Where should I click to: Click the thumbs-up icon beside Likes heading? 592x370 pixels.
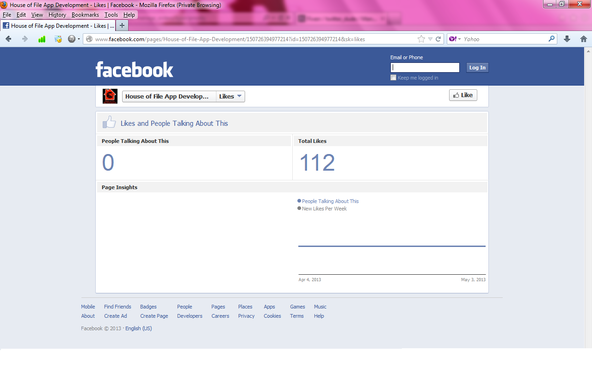point(109,122)
